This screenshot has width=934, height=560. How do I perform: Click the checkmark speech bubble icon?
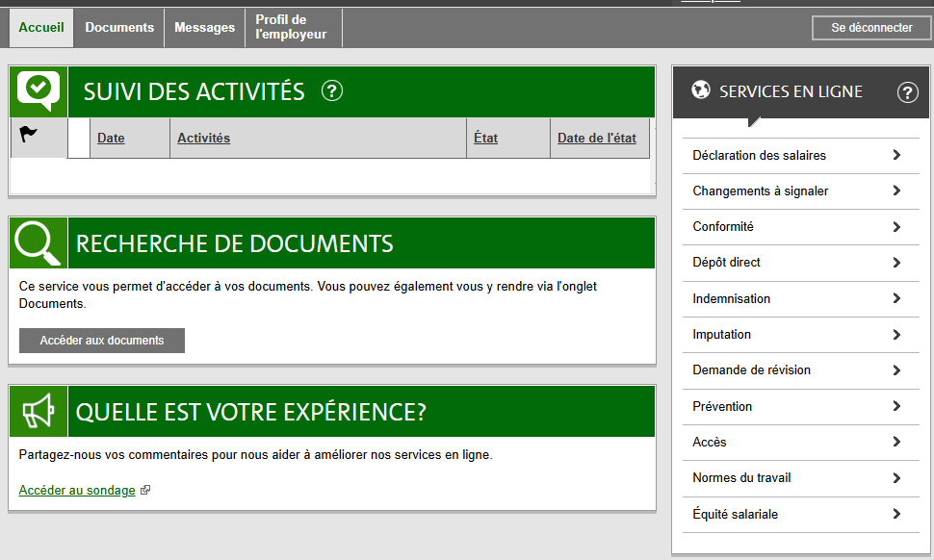pyautogui.click(x=39, y=89)
